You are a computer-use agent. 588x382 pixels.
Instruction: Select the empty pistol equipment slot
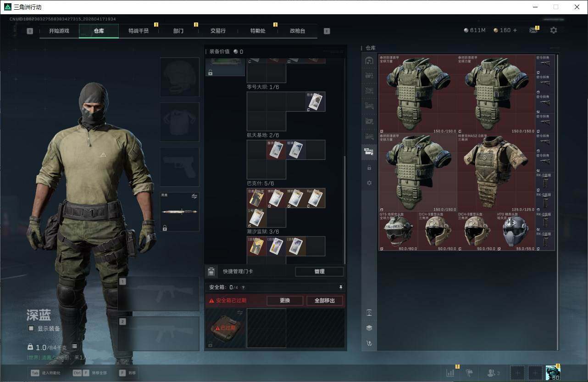pos(179,167)
